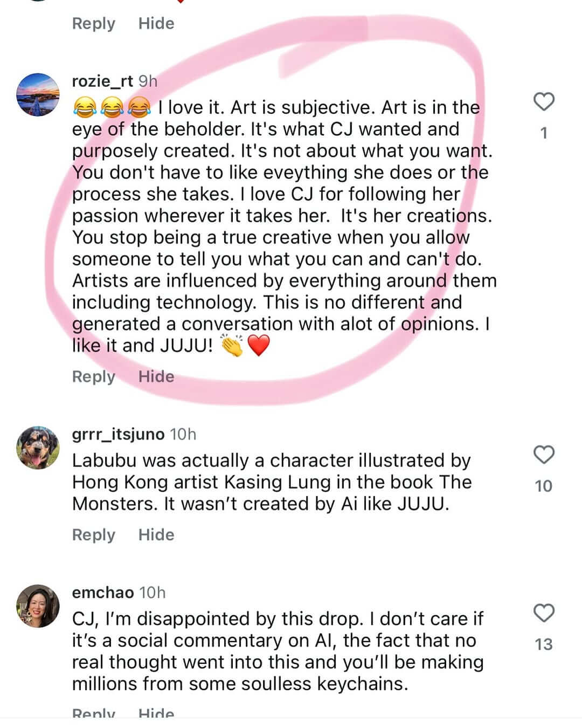Open rozie_rt's sunset profile picture
This screenshot has width=582, height=728.
pyautogui.click(x=38, y=95)
